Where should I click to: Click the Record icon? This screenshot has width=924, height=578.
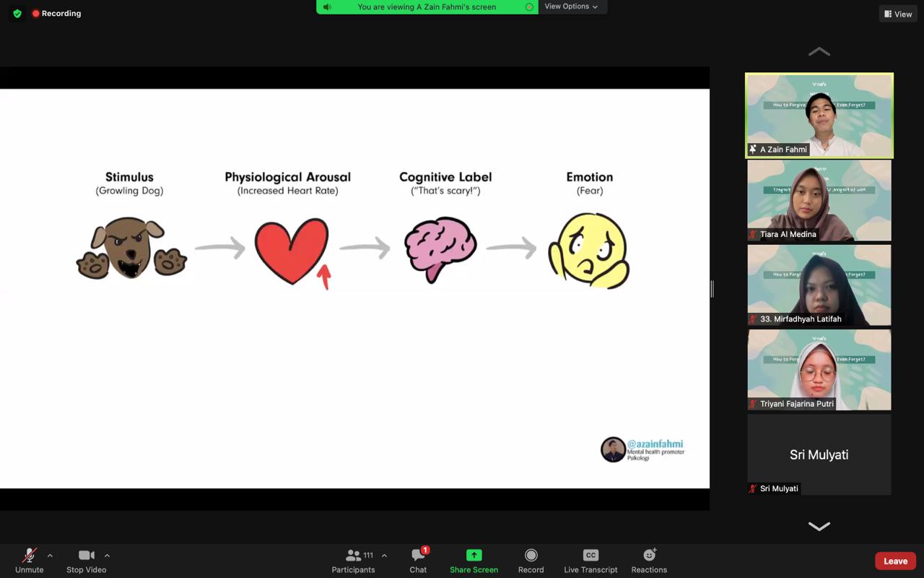click(x=531, y=555)
